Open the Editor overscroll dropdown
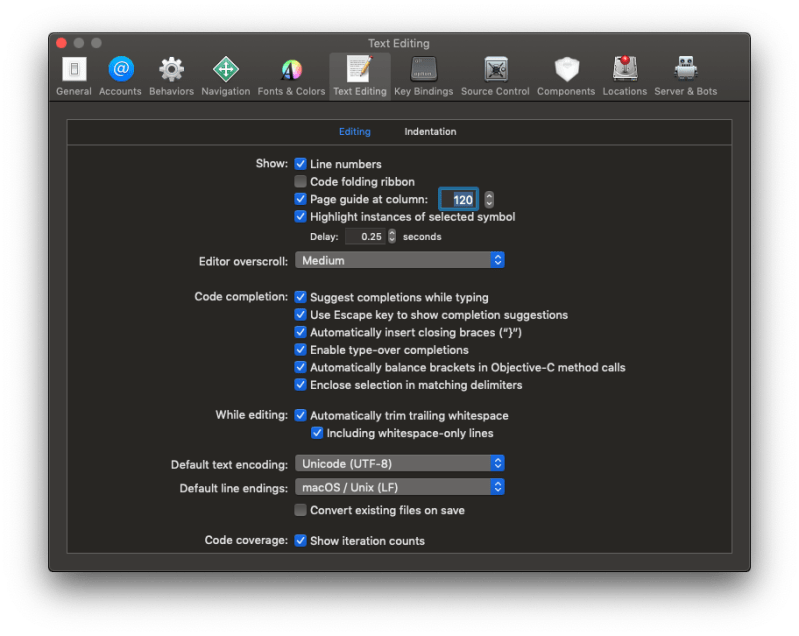The image size is (799, 636). (x=400, y=260)
